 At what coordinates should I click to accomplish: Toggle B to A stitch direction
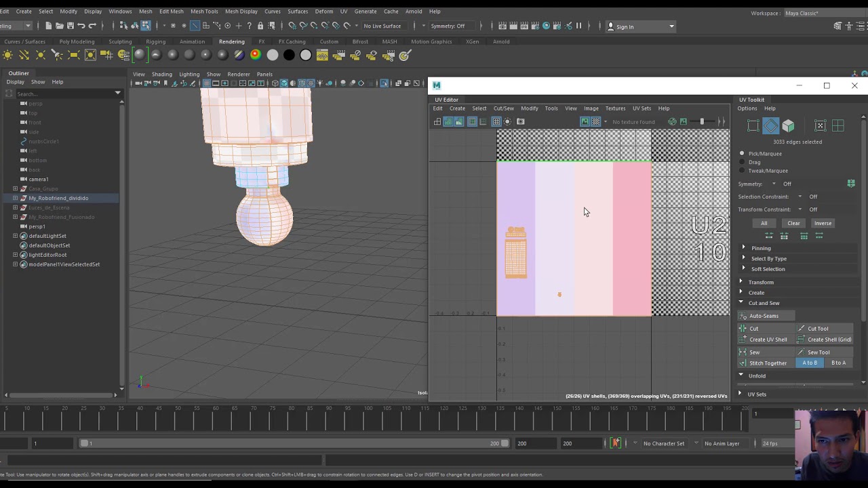[838, 363]
